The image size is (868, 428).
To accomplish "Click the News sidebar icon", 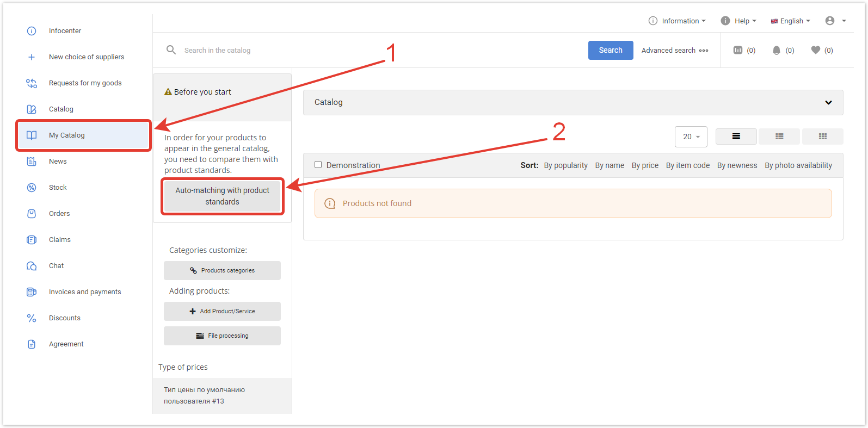I will coord(32,162).
